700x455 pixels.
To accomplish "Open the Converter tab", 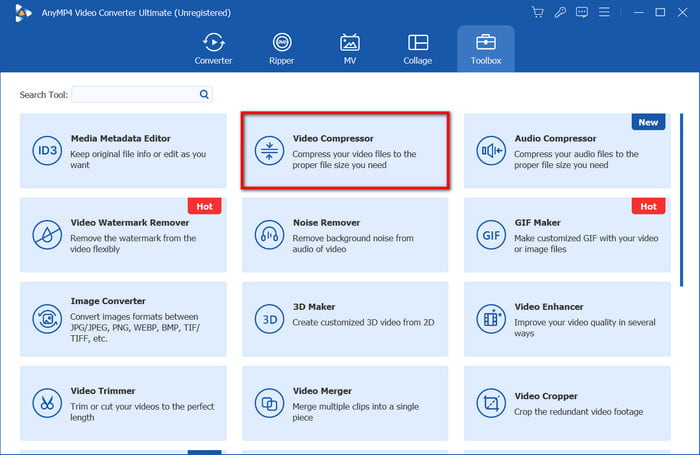I will tap(213, 49).
